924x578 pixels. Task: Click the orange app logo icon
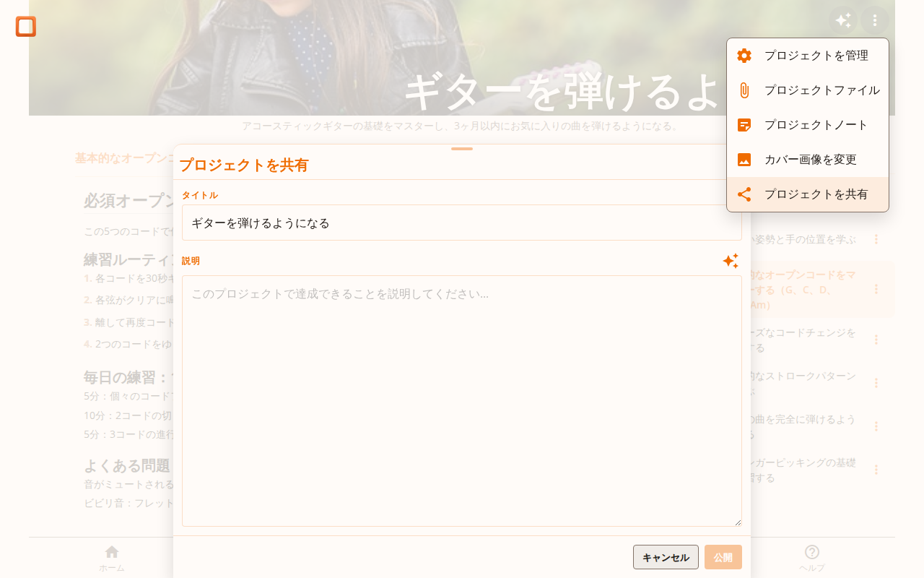[x=26, y=27]
